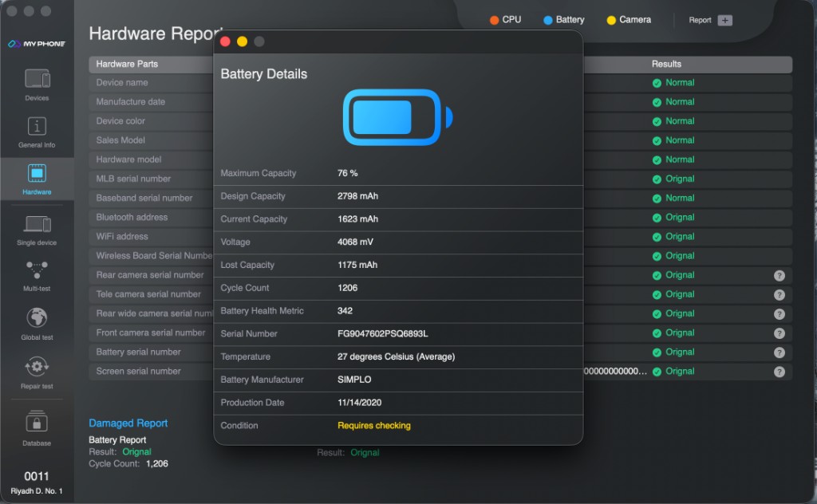Screen dimensions: 817x504
Task: Click the Normal result for Baseband serial number
Action: pyautogui.click(x=680, y=198)
